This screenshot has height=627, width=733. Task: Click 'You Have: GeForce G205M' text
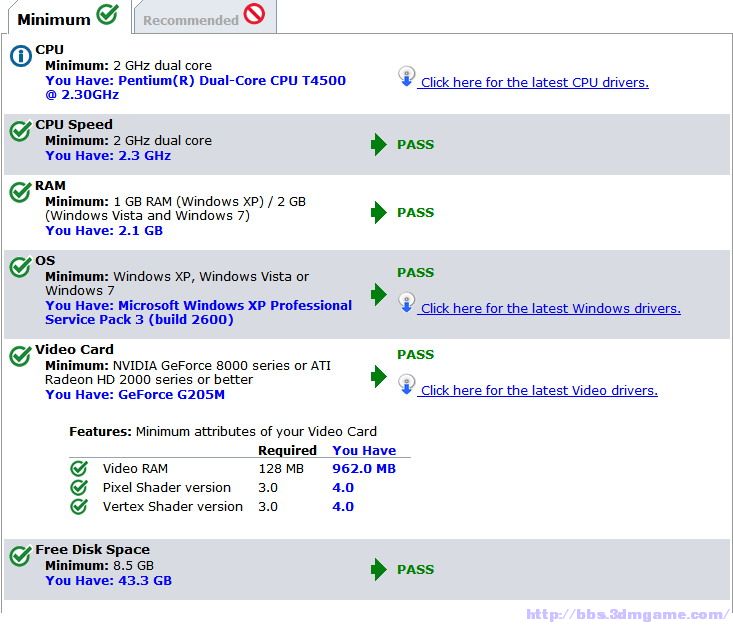coord(135,395)
